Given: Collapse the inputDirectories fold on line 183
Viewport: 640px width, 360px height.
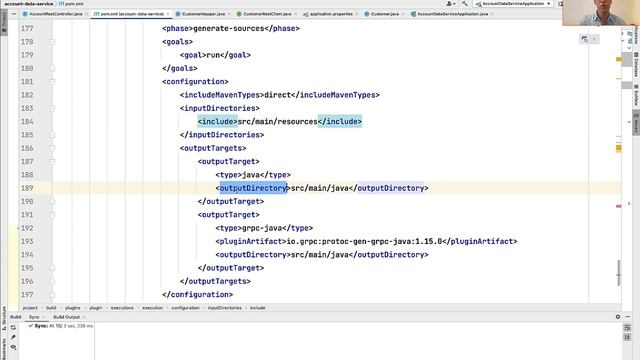Looking at the screenshot, I should (x=52, y=108).
